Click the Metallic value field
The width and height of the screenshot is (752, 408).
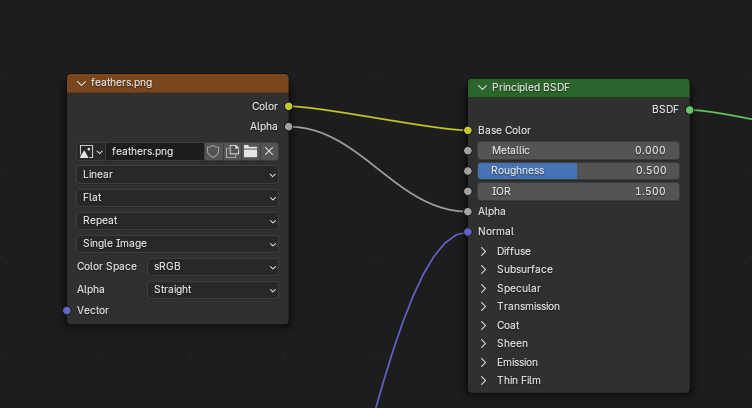click(x=578, y=150)
